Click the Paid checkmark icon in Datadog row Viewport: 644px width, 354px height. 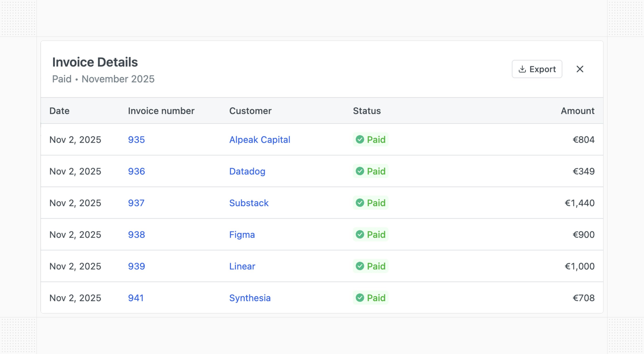pos(360,171)
